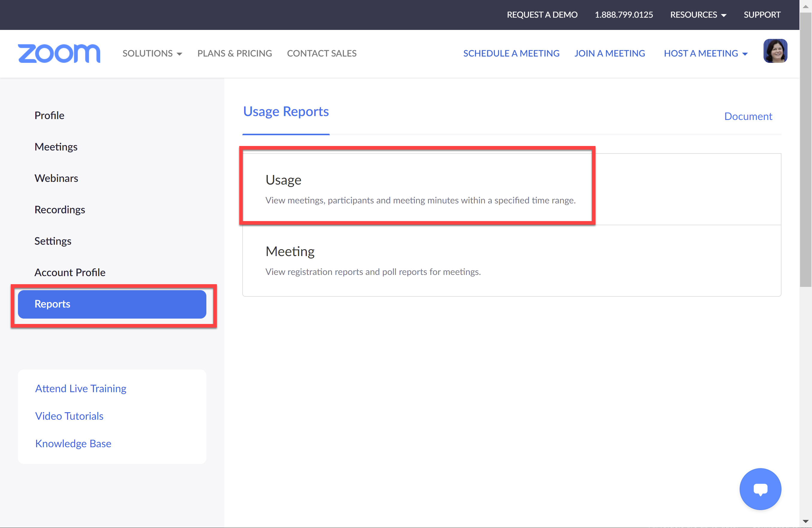Switch to the Usage Reports tab

[x=286, y=111]
